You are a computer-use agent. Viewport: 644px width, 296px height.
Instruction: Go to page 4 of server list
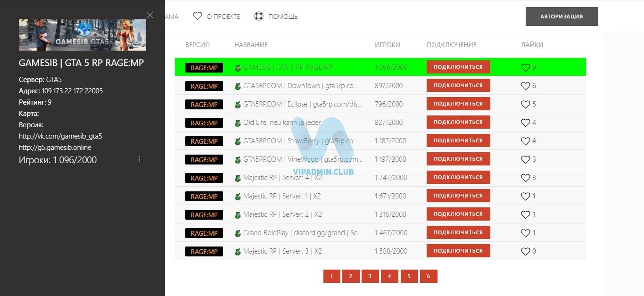point(389,276)
